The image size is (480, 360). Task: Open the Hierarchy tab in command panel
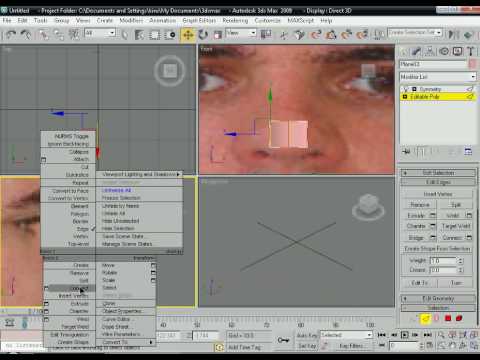(x=430, y=51)
